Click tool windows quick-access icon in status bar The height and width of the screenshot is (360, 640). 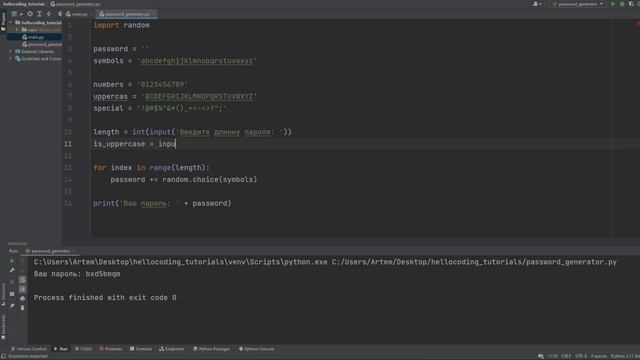3,356
